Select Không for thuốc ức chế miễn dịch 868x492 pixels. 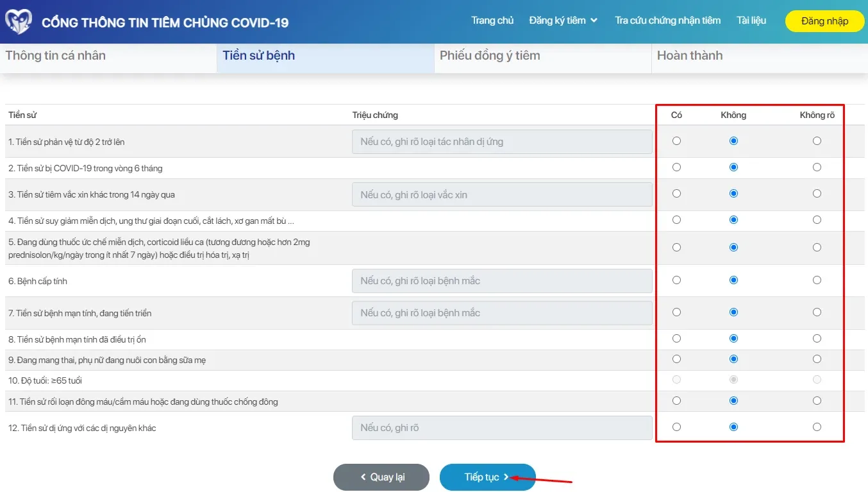pos(733,248)
